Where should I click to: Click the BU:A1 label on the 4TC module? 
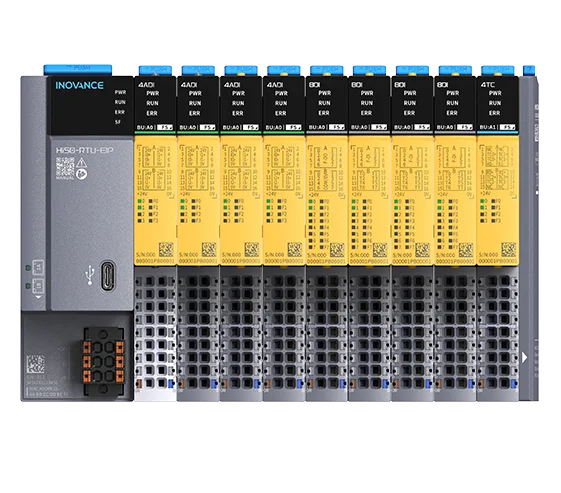(487, 127)
